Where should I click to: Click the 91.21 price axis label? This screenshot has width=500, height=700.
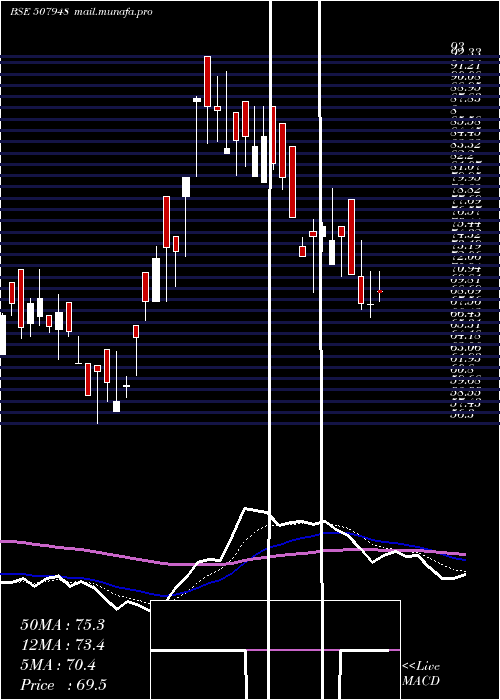466,63
